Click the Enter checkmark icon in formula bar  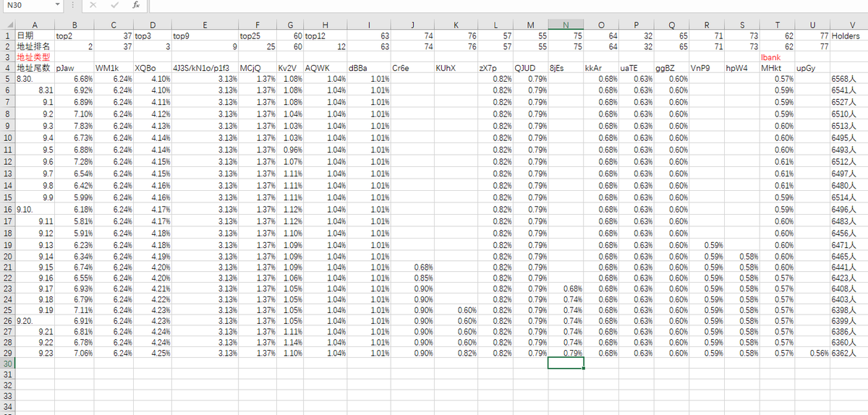[x=115, y=5]
